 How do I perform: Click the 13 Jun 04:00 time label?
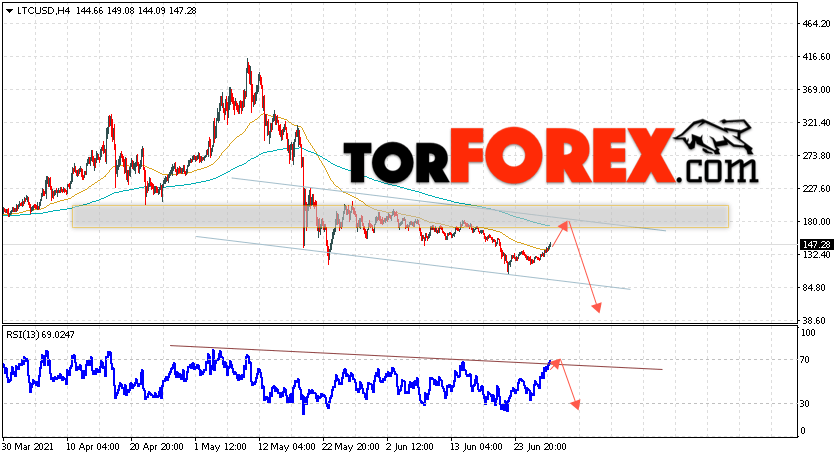(477, 447)
